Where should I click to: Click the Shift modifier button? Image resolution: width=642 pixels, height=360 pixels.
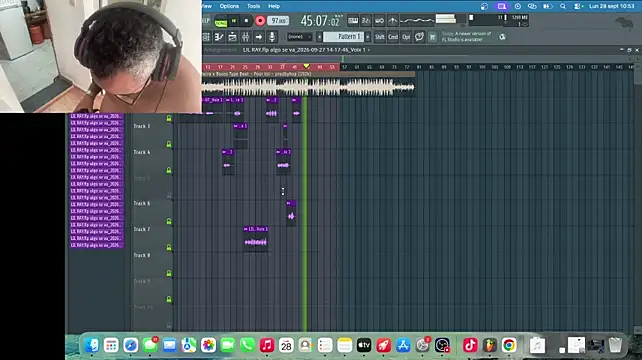[x=380, y=37]
